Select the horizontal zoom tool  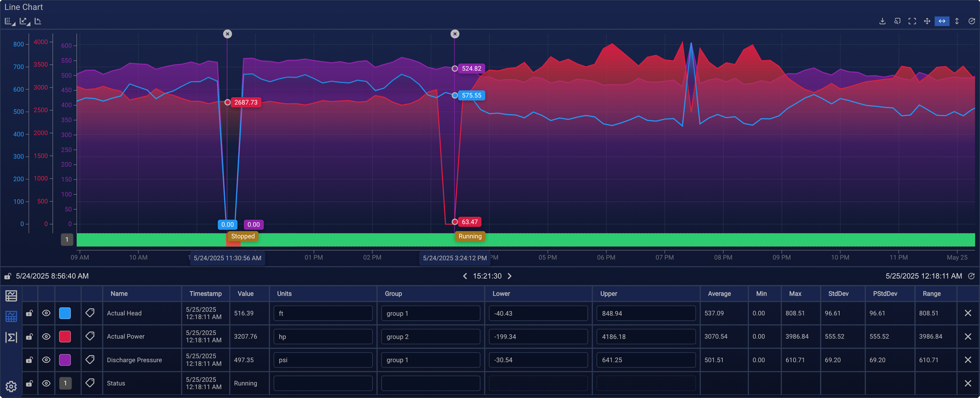(942, 21)
